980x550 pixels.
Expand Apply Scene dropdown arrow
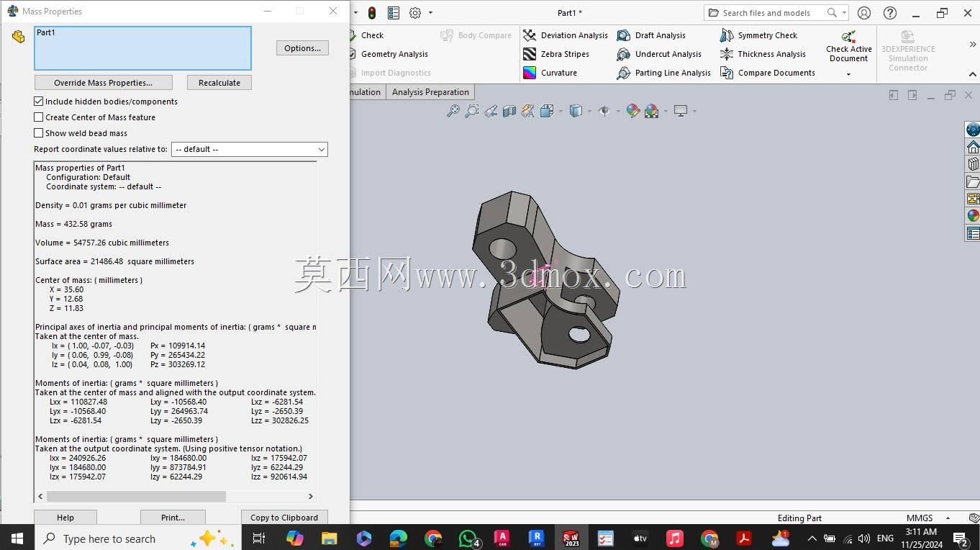(666, 111)
